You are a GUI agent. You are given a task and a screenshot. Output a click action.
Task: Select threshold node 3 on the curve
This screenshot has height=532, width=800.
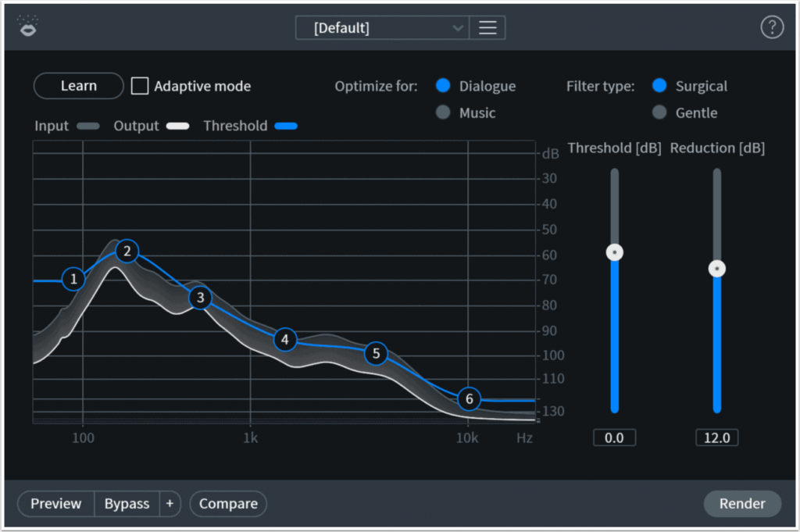pyautogui.click(x=201, y=298)
